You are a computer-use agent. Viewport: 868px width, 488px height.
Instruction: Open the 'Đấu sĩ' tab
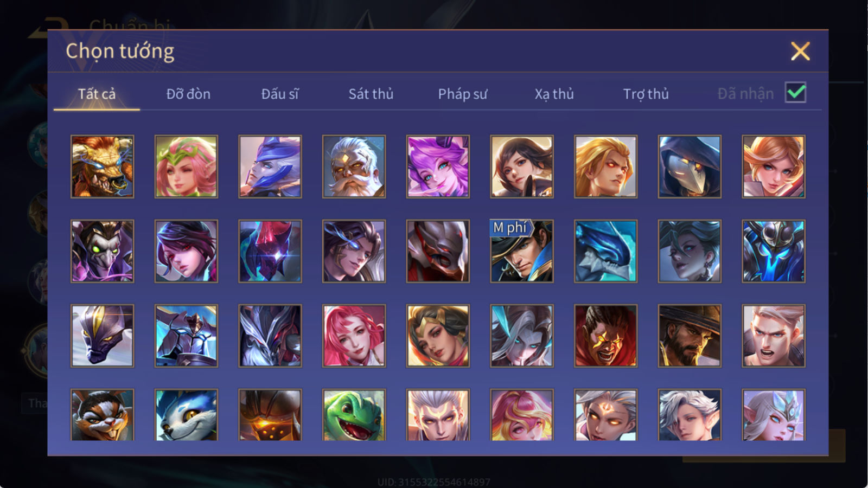tap(280, 94)
